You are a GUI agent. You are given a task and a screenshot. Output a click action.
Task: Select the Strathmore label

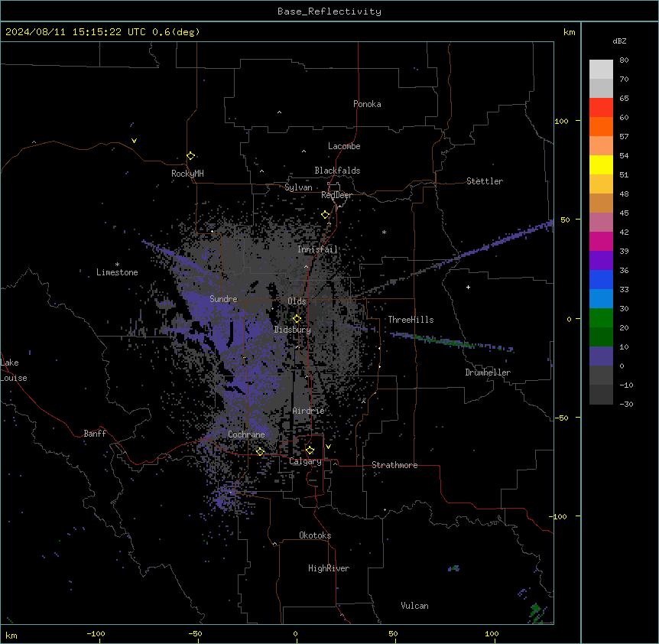tap(394, 465)
